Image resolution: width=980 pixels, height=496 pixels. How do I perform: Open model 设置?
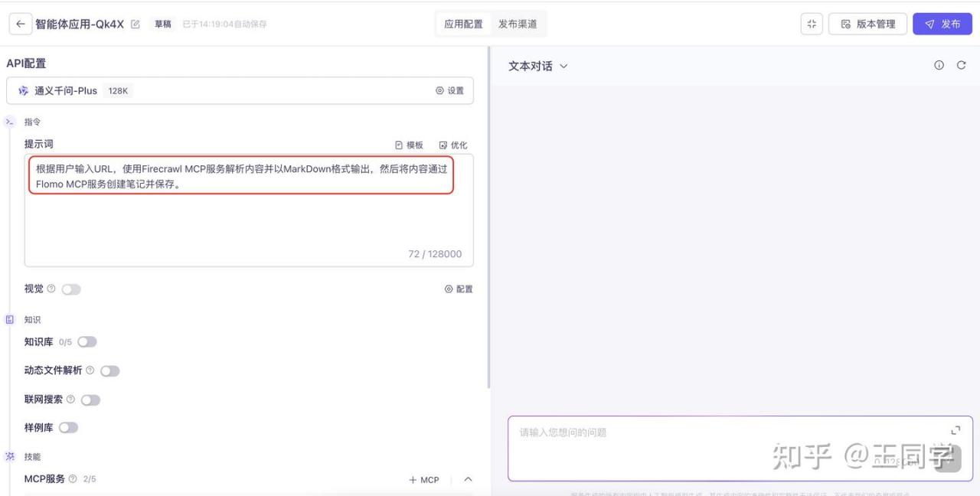point(449,90)
